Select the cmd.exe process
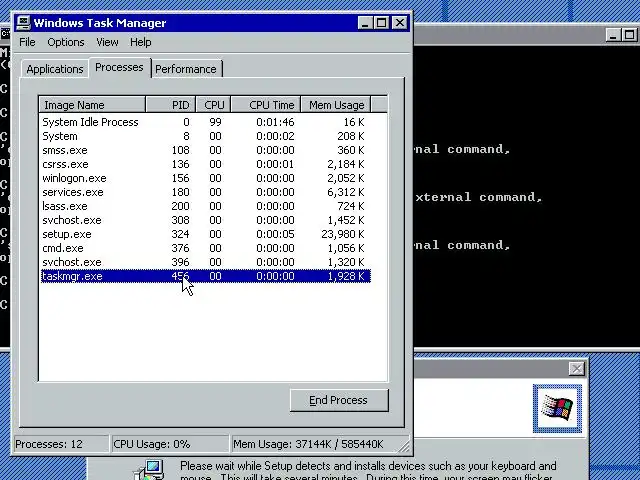Viewport: 640px width, 480px height. click(206, 248)
